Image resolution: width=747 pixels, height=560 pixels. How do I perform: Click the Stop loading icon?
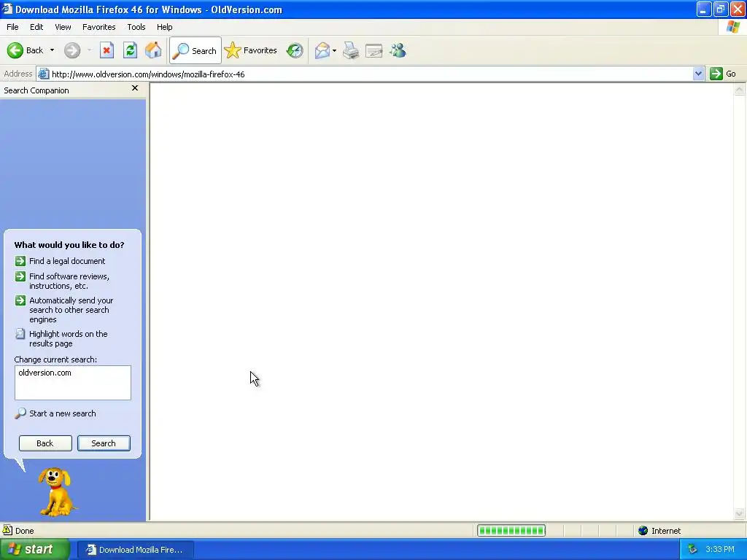tap(107, 50)
